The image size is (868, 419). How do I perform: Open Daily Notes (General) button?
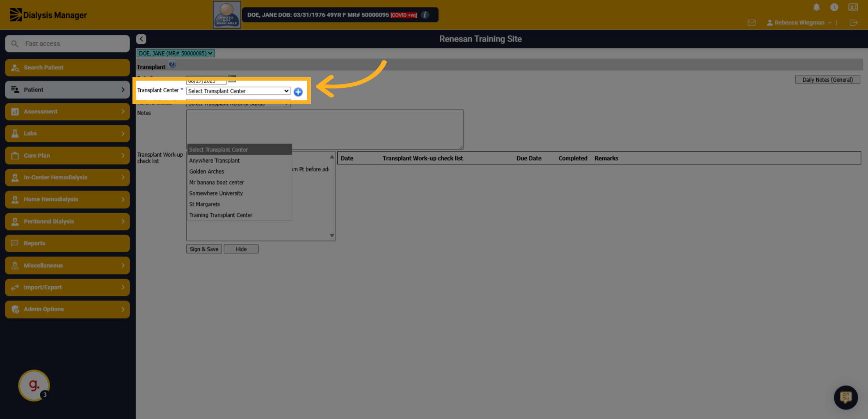tap(827, 80)
